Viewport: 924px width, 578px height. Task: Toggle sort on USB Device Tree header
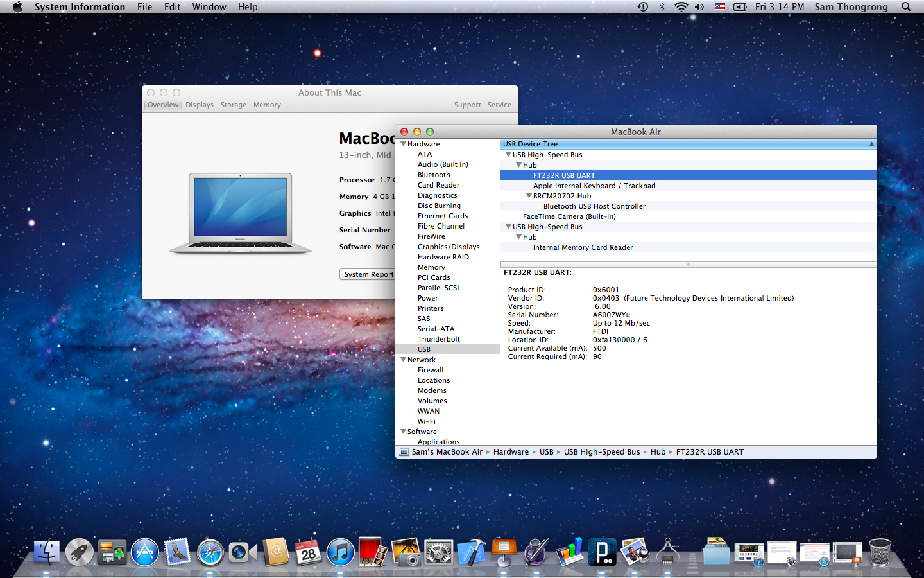(x=689, y=144)
